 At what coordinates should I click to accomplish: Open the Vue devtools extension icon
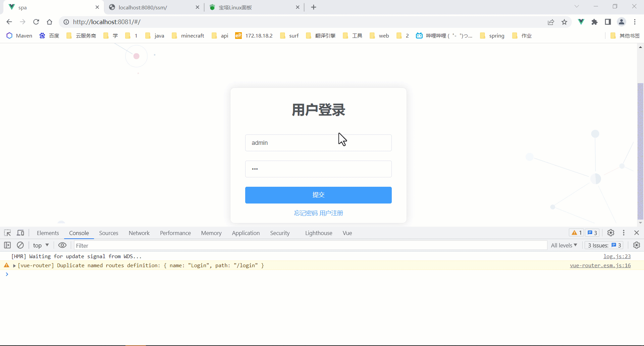coord(581,22)
